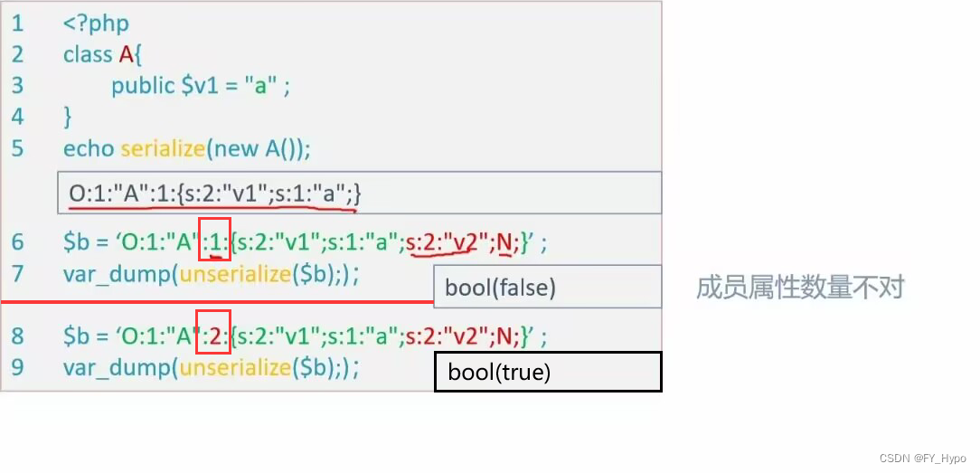This screenshot has width=980, height=473.
Task: Click line number 9
Action: (x=17, y=367)
